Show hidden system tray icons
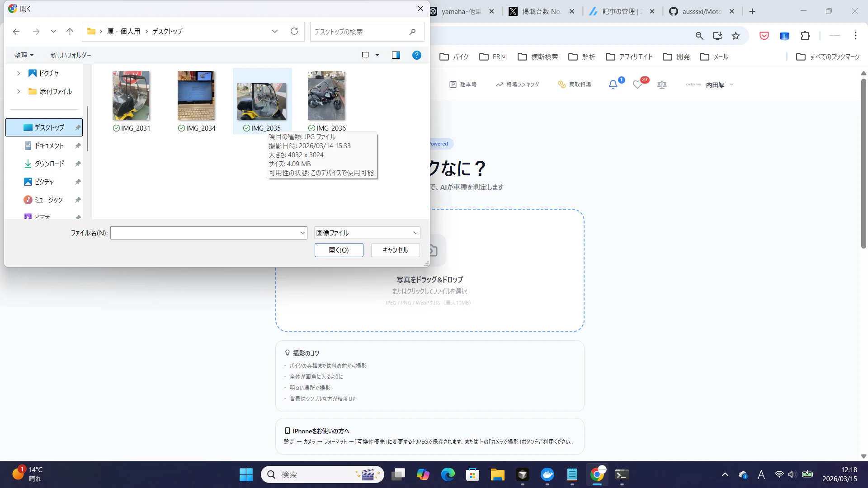868x488 pixels. point(725,474)
